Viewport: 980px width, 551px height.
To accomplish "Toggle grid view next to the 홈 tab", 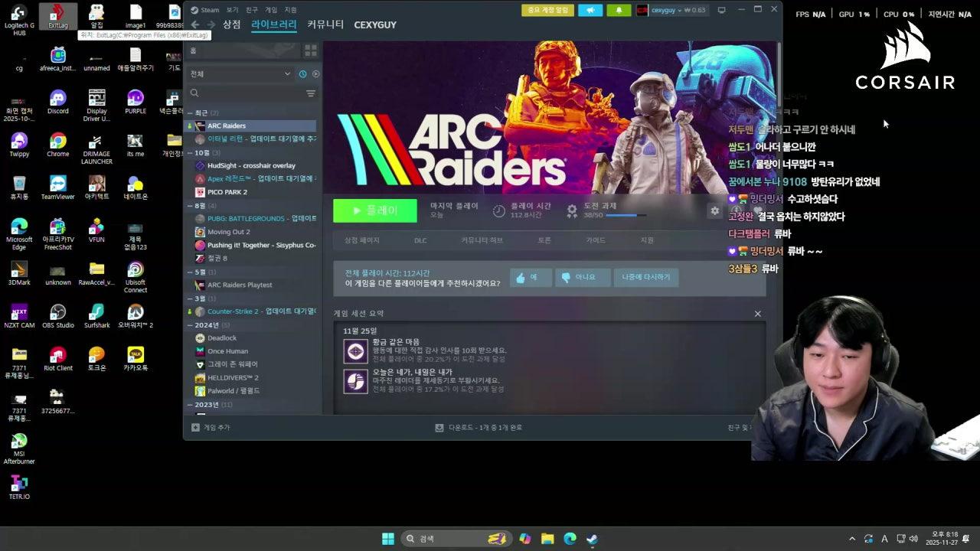I will (312, 49).
